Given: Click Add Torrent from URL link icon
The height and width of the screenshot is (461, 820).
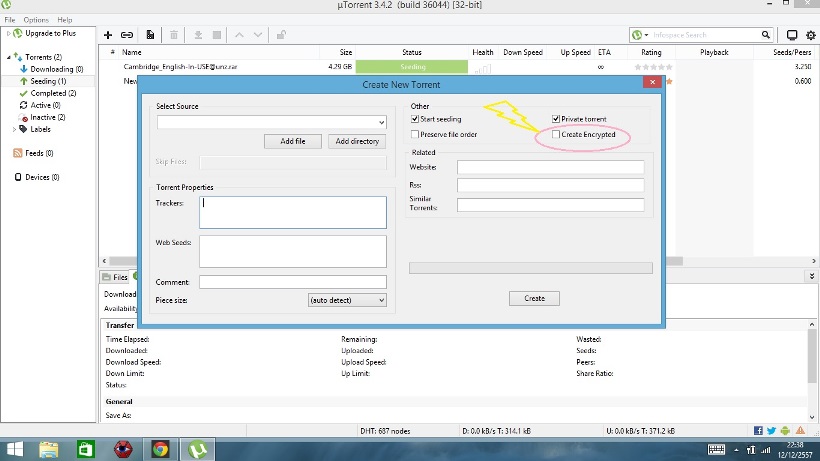Looking at the screenshot, I should click(x=127, y=35).
